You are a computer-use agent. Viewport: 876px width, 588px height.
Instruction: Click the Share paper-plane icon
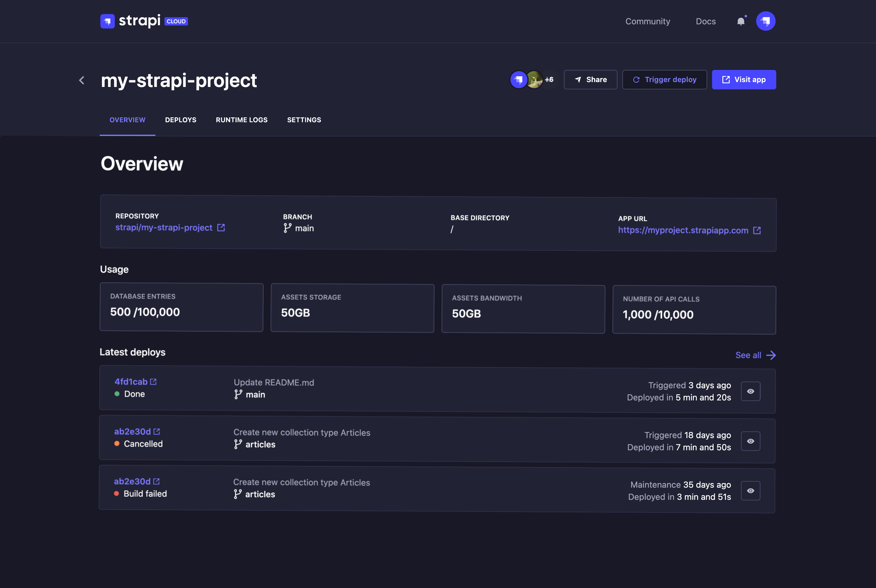click(x=578, y=79)
